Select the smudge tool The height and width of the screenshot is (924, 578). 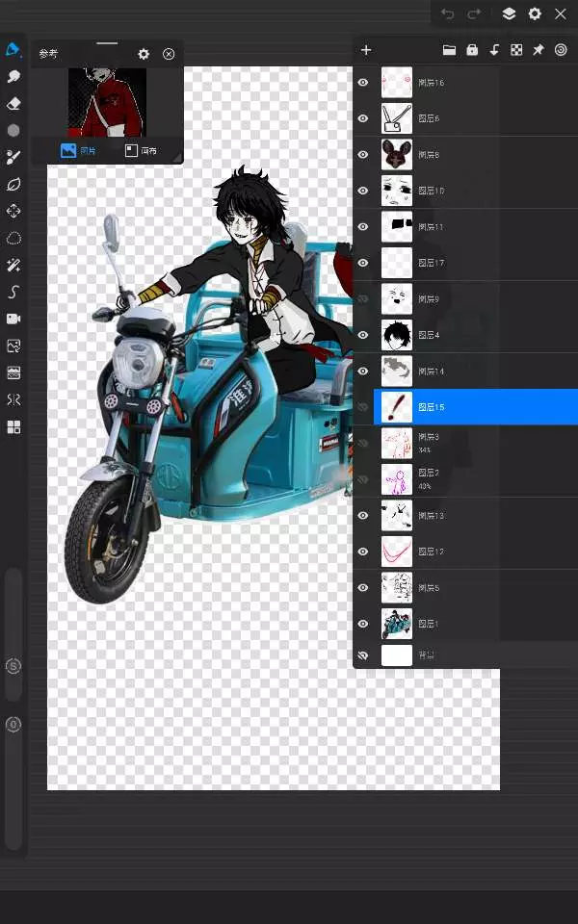click(13, 77)
